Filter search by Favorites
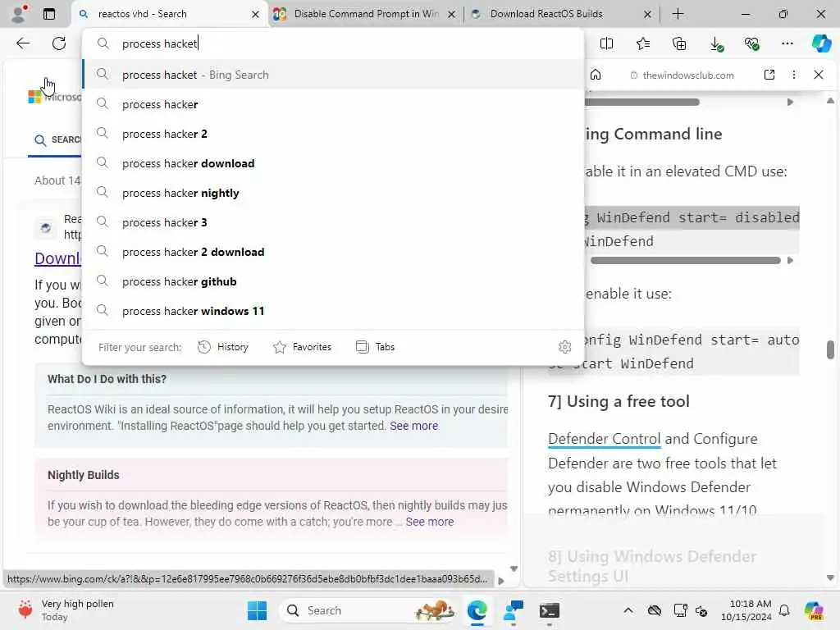The width and height of the screenshot is (840, 630). (303, 347)
